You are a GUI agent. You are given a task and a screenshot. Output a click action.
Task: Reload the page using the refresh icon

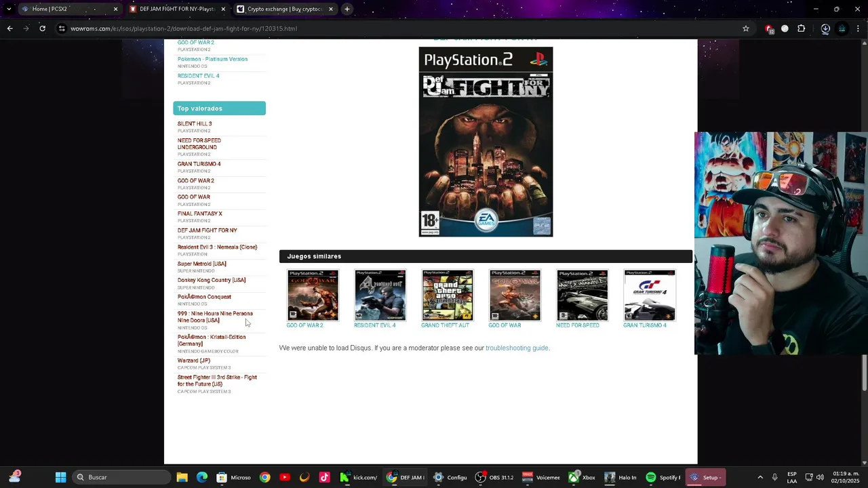point(42,28)
